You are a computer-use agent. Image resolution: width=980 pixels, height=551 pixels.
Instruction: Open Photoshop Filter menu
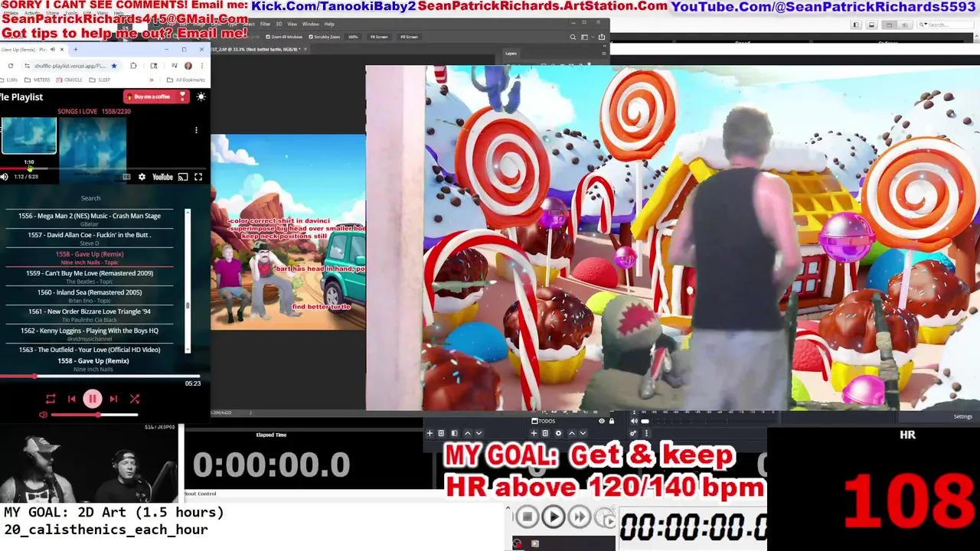[265, 24]
